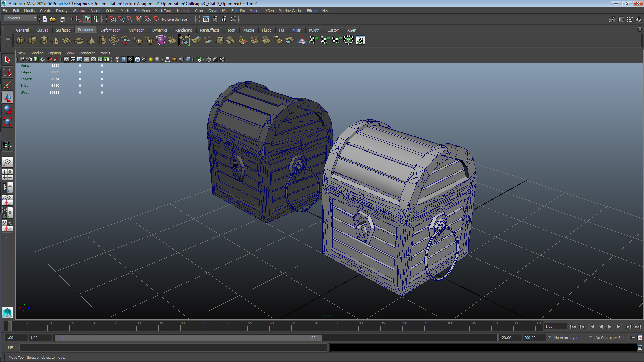Enable textured display in viewport
The image size is (644, 362).
click(144, 59)
